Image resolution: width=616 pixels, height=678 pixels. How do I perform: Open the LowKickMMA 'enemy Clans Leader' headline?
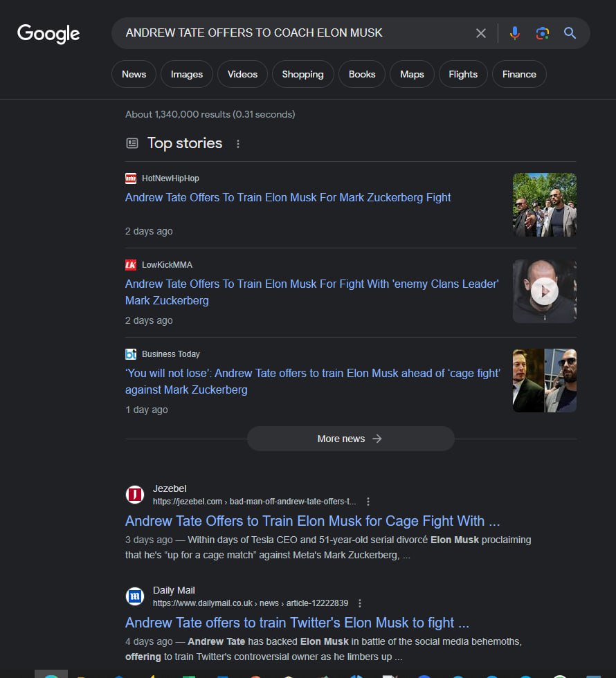click(312, 292)
